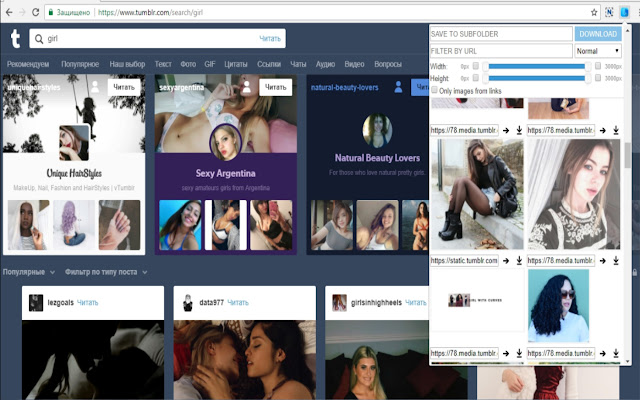Open the Ссылки tab
The height and width of the screenshot is (400, 640).
pos(269,64)
